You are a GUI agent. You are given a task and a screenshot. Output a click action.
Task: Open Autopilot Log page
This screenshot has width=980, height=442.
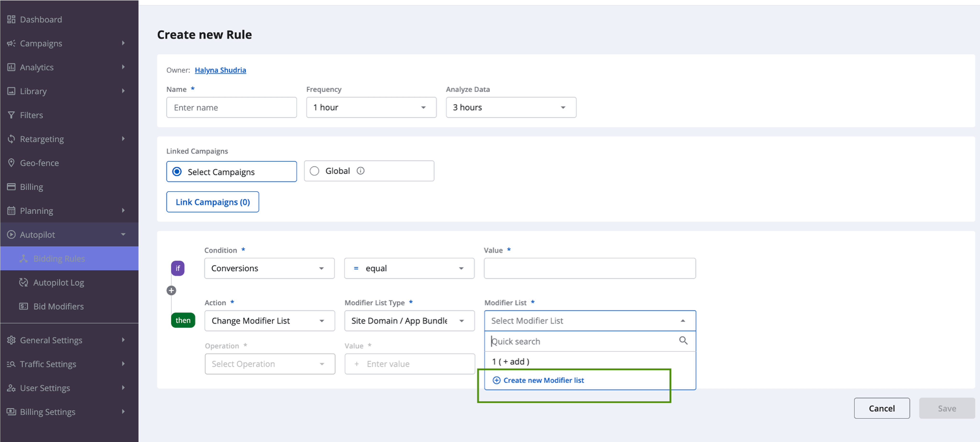69,283
